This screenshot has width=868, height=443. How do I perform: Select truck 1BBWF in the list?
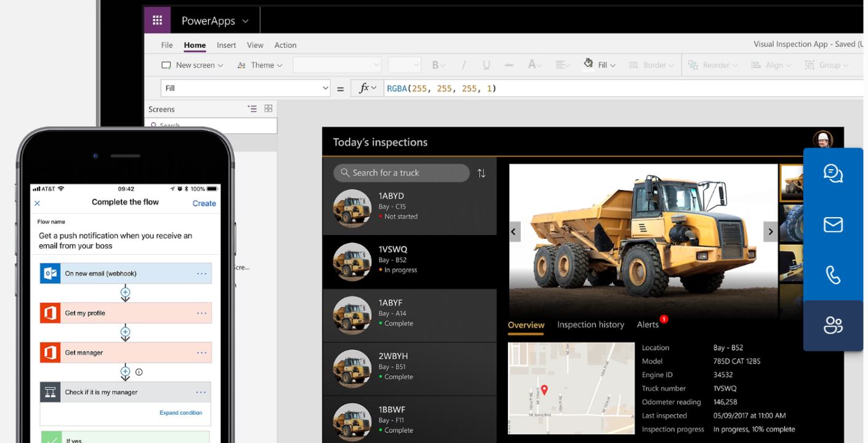[409, 420]
